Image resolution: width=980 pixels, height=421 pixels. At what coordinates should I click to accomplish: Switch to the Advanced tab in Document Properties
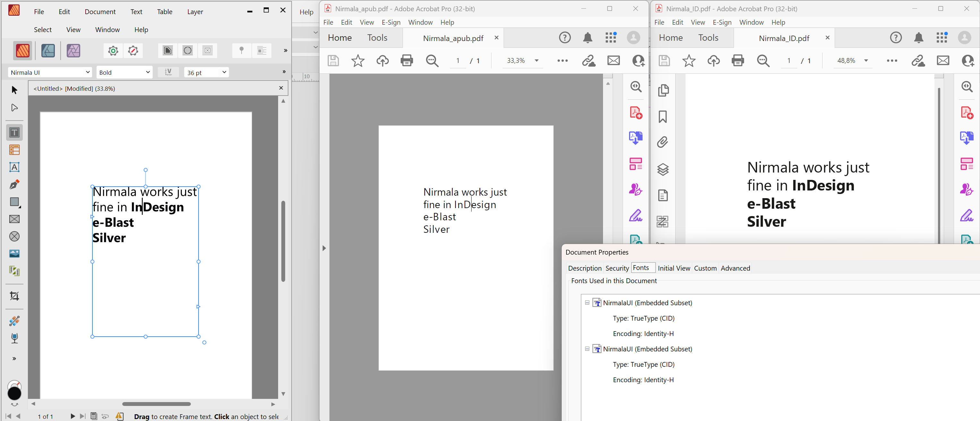pyautogui.click(x=735, y=268)
